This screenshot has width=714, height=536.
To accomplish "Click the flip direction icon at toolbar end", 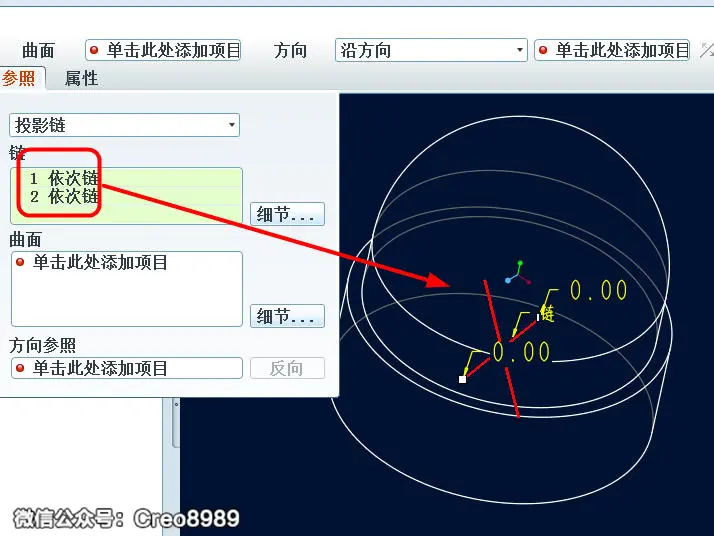I will [707, 50].
